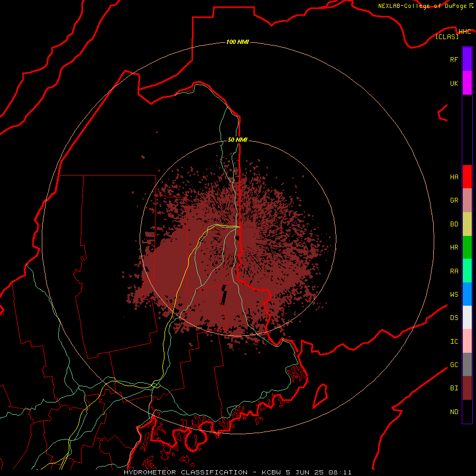The image size is (476, 476).
Task: Click the BI dark red legend swatch
Action: pyautogui.click(x=467, y=388)
